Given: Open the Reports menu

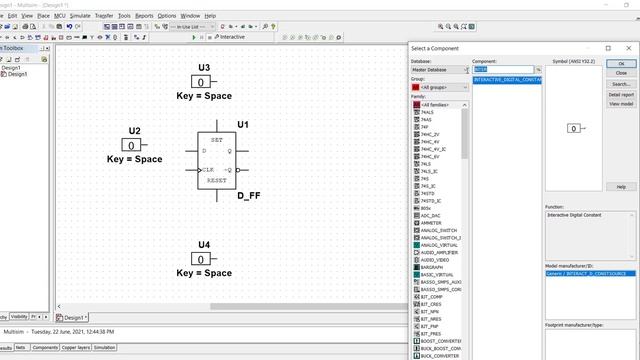Looking at the screenshot, I should point(144,16).
